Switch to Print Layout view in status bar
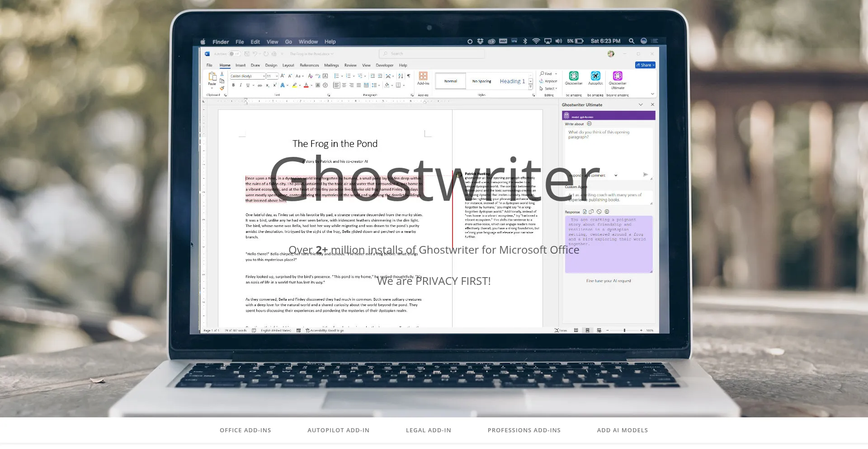Screen dimensions: 868x449 pyautogui.click(x=587, y=331)
